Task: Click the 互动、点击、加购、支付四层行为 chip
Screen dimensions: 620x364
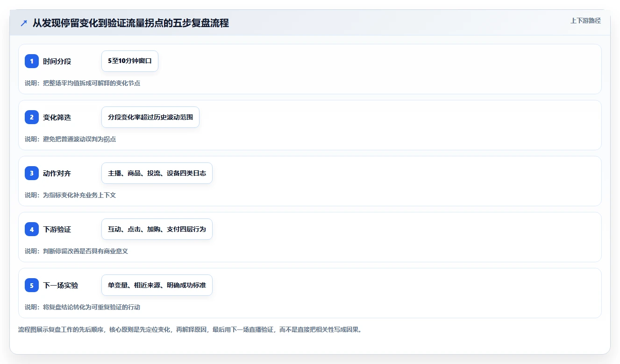Action: pos(157,229)
